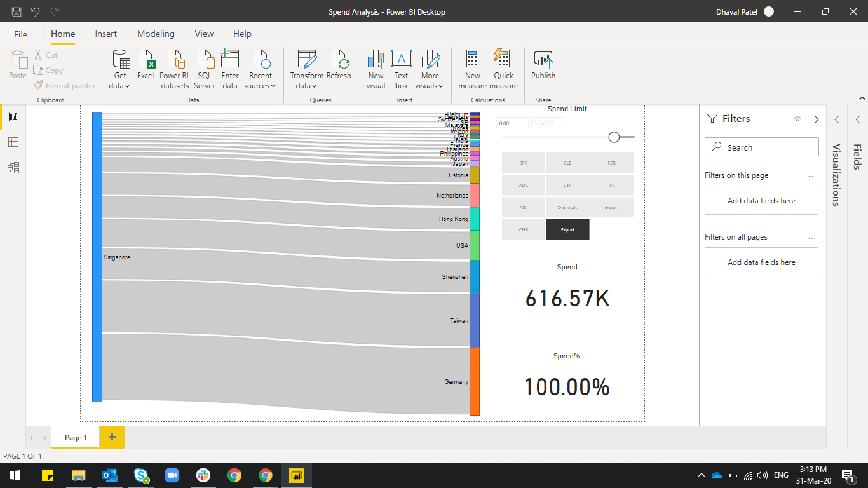Switch to Data view in sidebar
Viewport: 868px width, 488px height.
coord(13,142)
